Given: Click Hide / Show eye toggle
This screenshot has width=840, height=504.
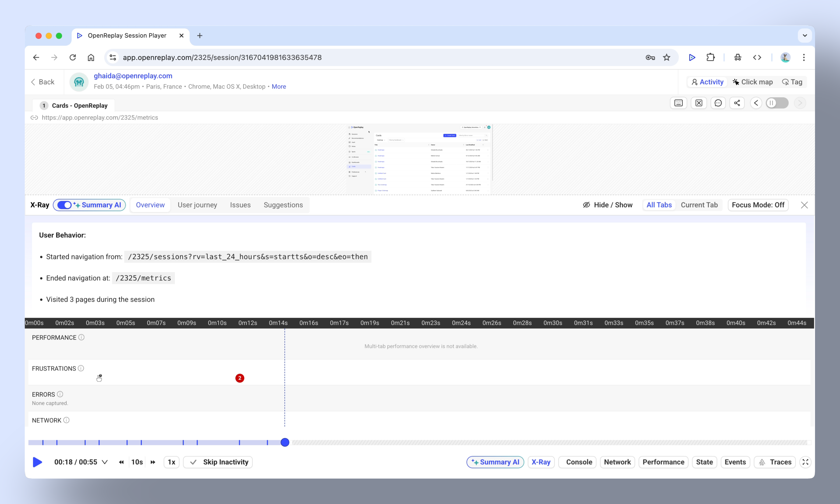Looking at the screenshot, I should (x=608, y=205).
